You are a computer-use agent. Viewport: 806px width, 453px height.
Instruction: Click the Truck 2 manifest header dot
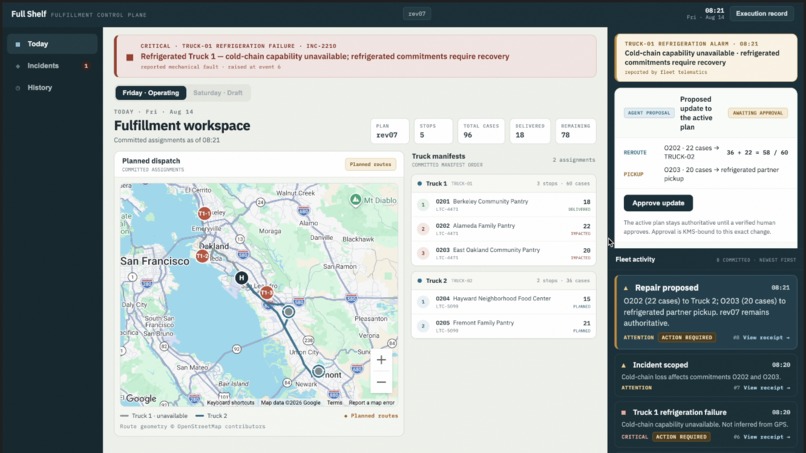click(x=419, y=281)
